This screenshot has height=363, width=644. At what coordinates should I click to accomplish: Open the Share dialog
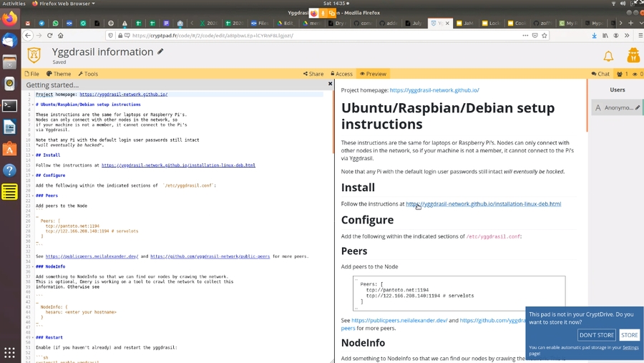(x=313, y=74)
